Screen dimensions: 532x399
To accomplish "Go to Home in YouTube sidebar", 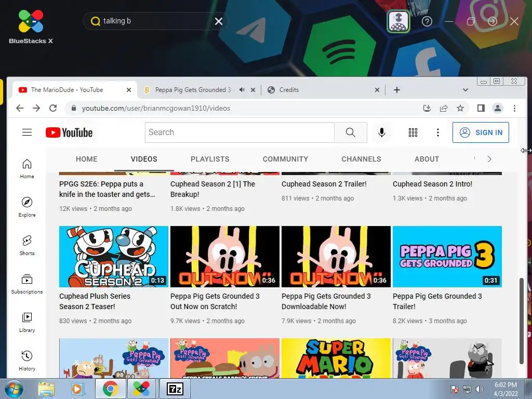I will click(x=27, y=169).
